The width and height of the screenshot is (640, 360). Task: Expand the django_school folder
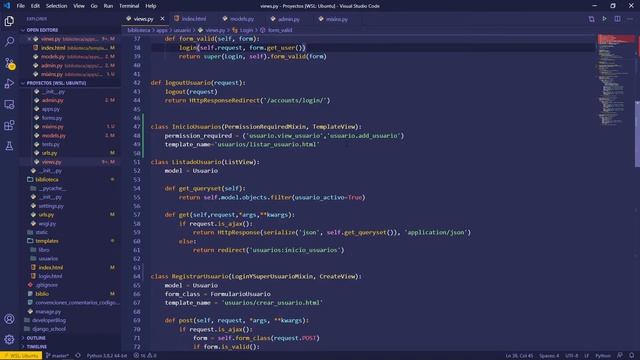tap(49, 329)
